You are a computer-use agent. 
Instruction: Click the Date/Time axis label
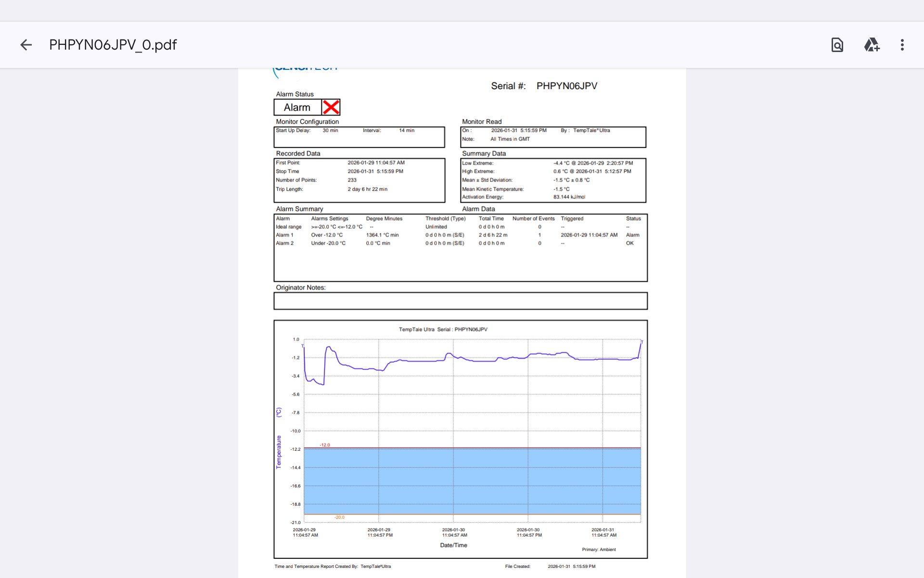tap(453, 545)
